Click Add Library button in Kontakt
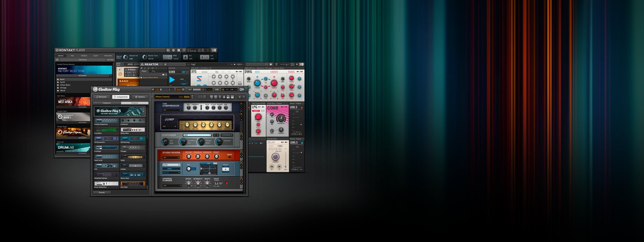The image size is (644, 242). point(83,60)
